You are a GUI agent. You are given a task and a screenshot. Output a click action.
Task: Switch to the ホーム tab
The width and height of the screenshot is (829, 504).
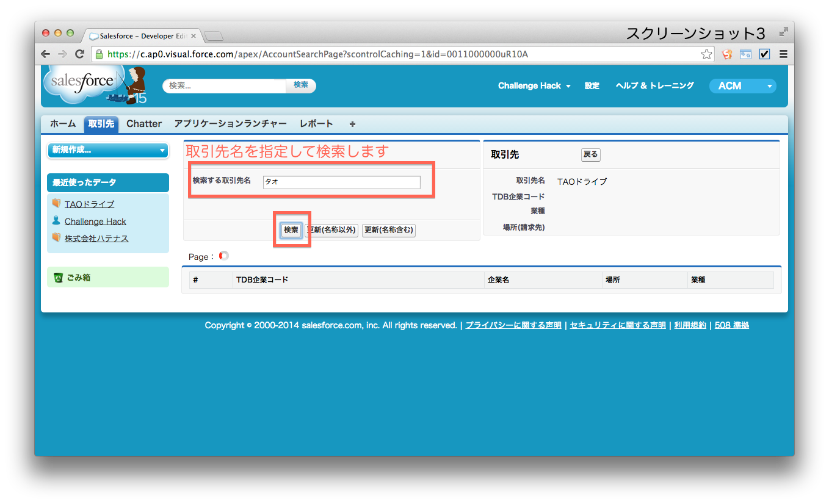(x=63, y=124)
